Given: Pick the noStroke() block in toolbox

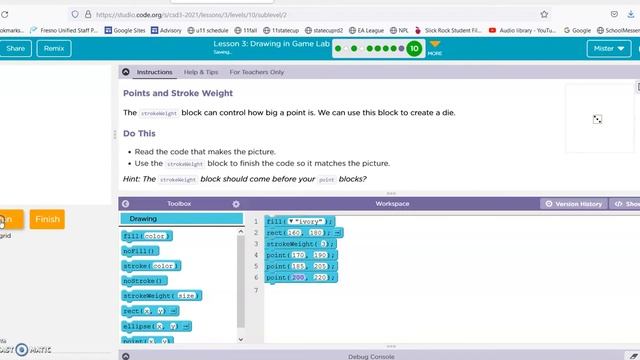Looking at the screenshot, I should tap(144, 281).
